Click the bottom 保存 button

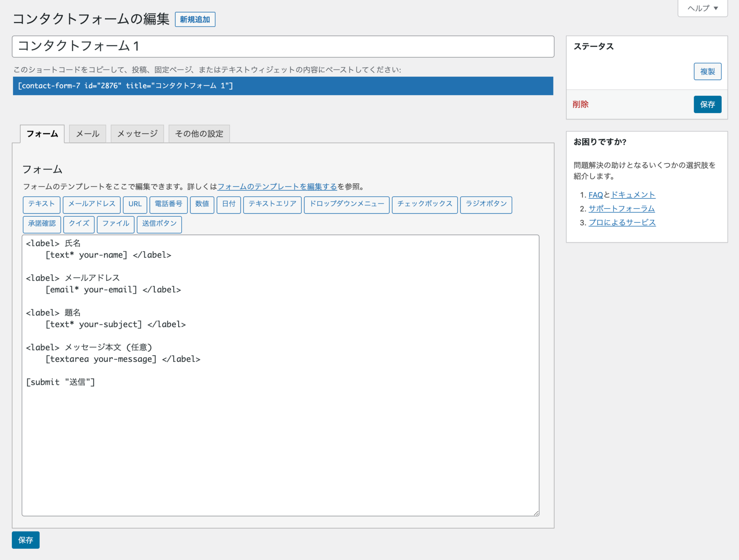26,540
